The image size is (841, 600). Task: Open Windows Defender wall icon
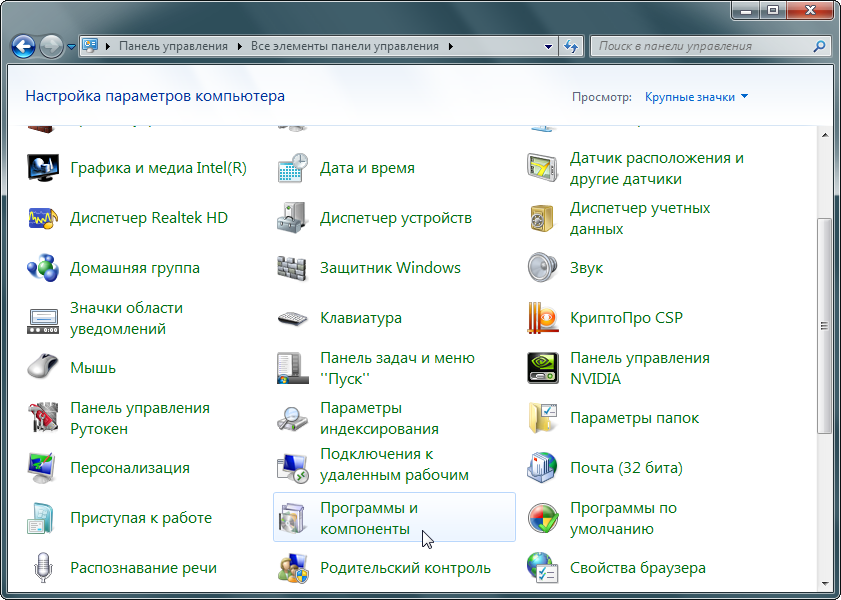[293, 268]
